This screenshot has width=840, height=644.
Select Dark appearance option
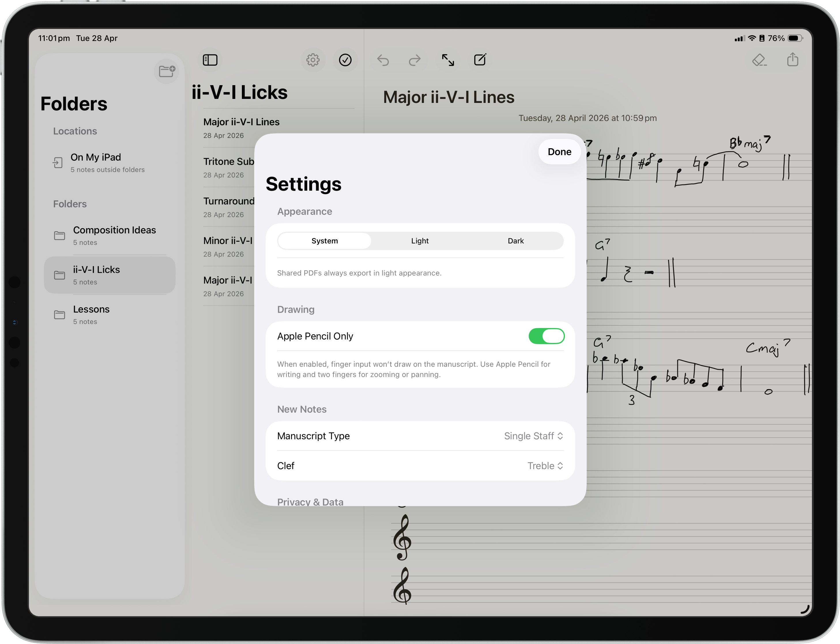tap(516, 241)
